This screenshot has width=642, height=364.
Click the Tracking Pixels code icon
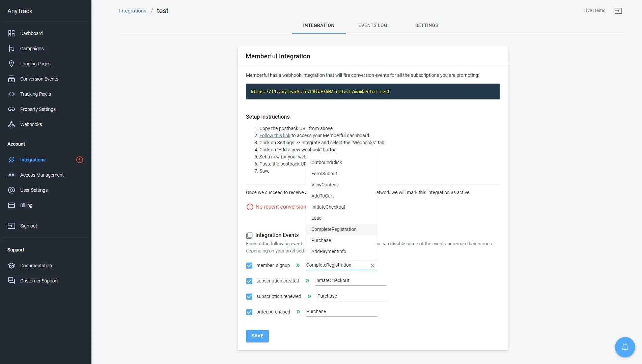[11, 94]
